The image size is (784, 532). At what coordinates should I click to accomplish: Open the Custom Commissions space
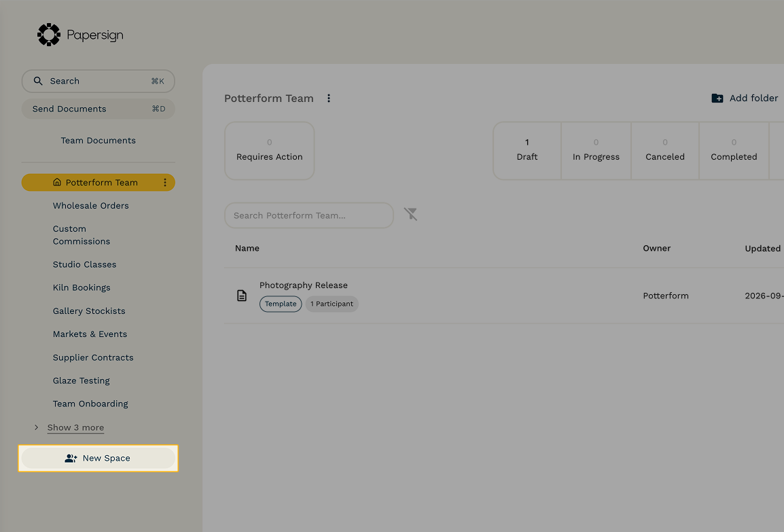82,235
